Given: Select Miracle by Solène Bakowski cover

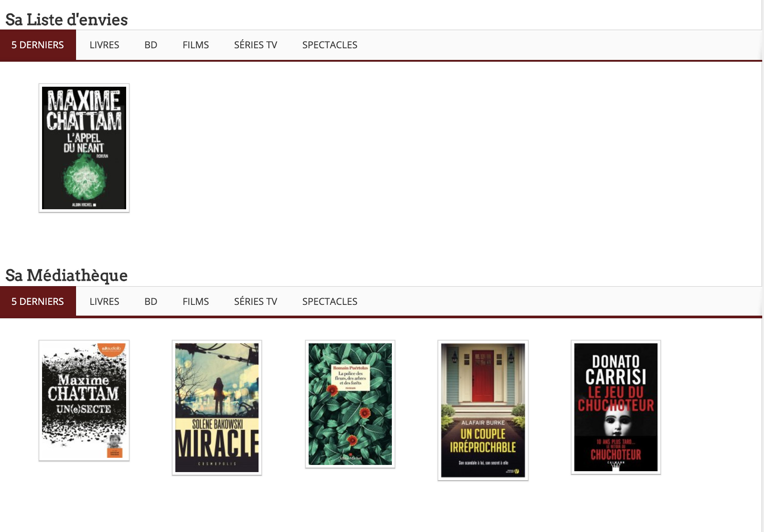Looking at the screenshot, I should tap(217, 407).
